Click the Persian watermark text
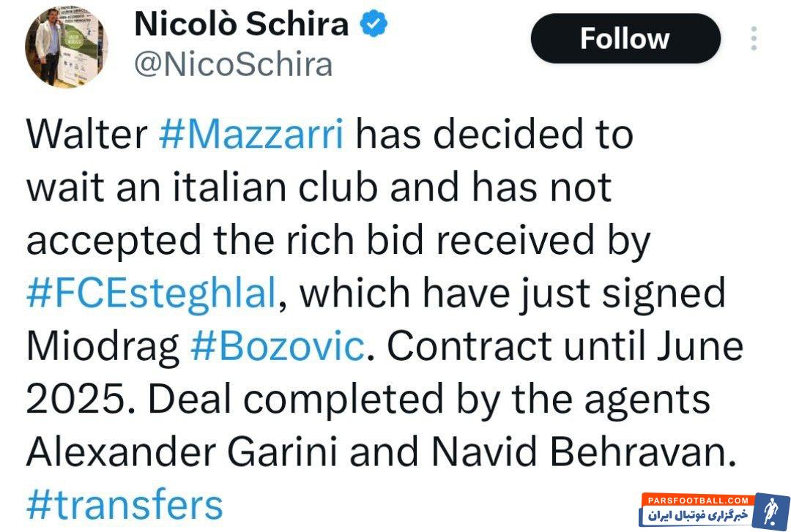The image size is (791, 532). pyautogui.click(x=696, y=515)
